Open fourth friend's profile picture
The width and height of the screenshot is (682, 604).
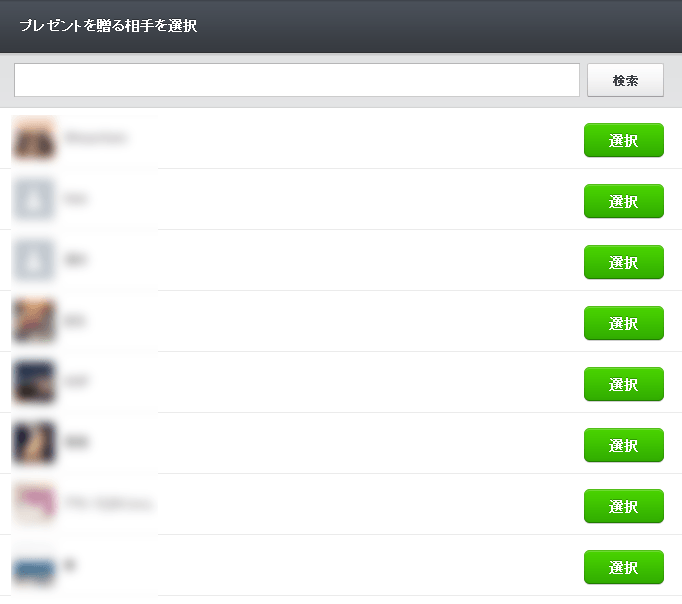[x=34, y=321]
